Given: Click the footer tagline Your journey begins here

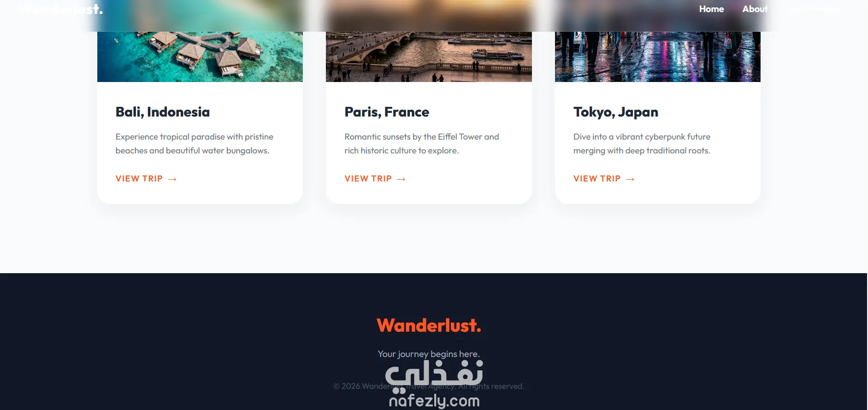Looking at the screenshot, I should click(429, 354).
